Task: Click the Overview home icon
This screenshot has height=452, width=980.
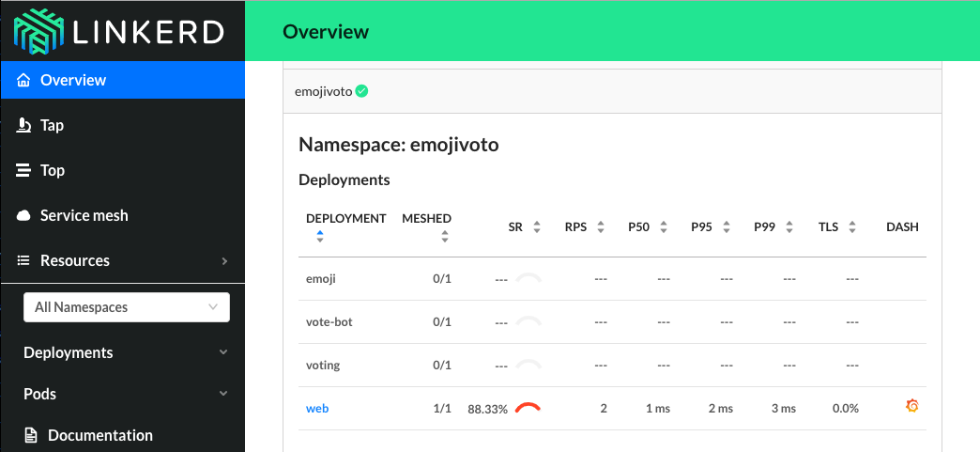Action: (x=25, y=80)
